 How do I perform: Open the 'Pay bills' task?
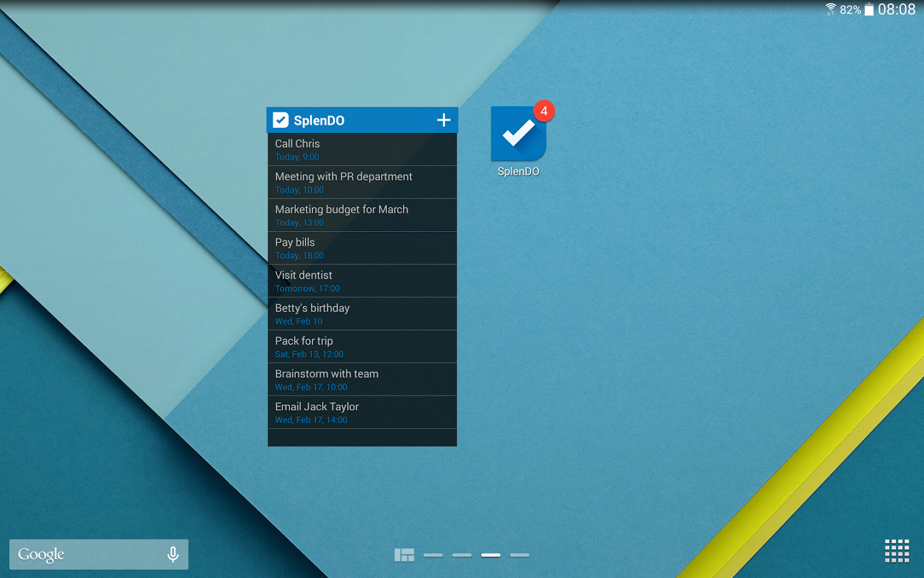click(362, 248)
